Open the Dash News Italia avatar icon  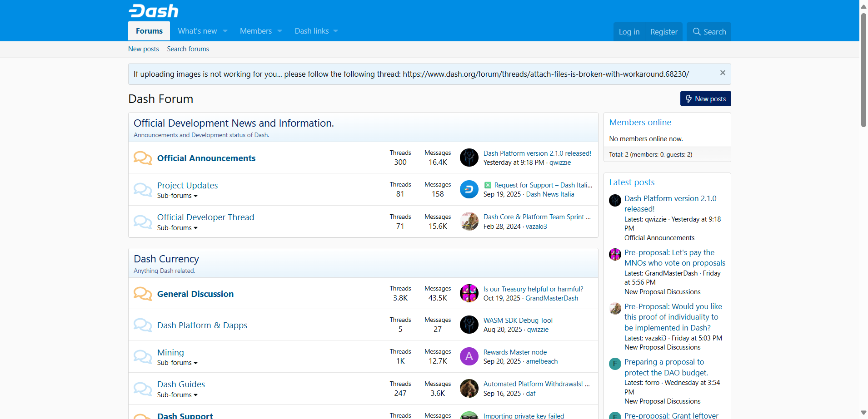tap(469, 190)
